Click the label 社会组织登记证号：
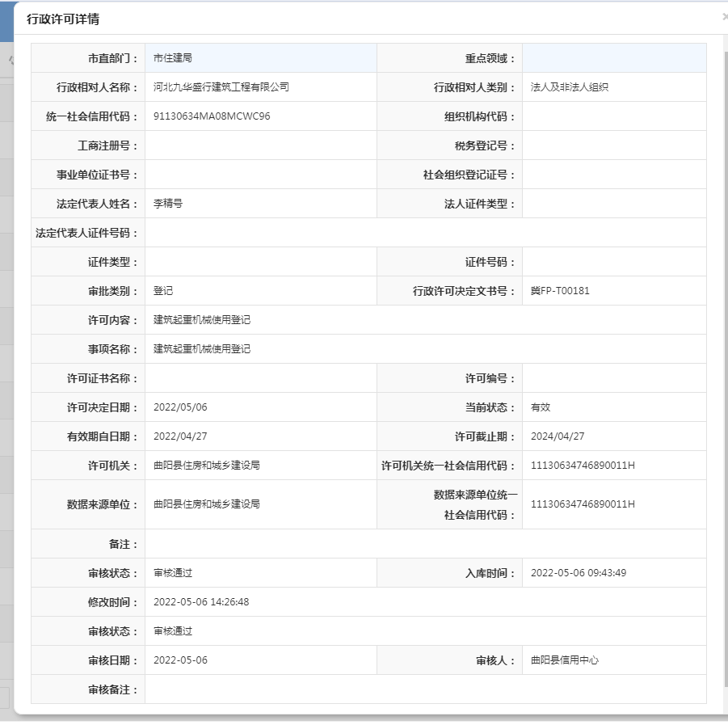Viewport: 728px width, 725px height. pyautogui.click(x=469, y=175)
